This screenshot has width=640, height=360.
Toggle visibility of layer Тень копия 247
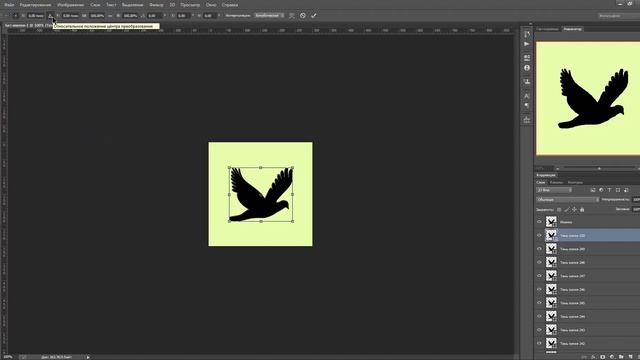coord(539,276)
